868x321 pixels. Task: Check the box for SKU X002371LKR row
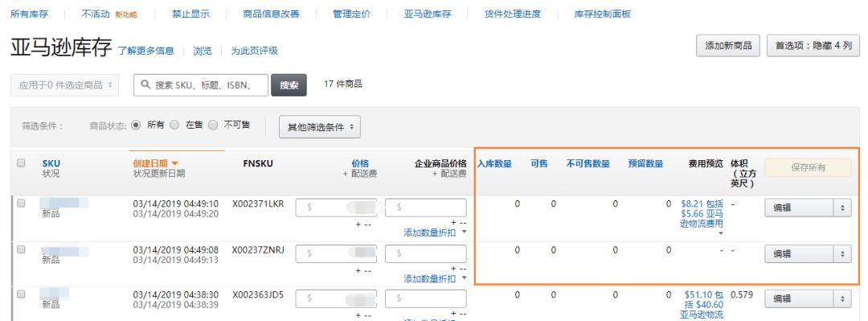(x=21, y=204)
